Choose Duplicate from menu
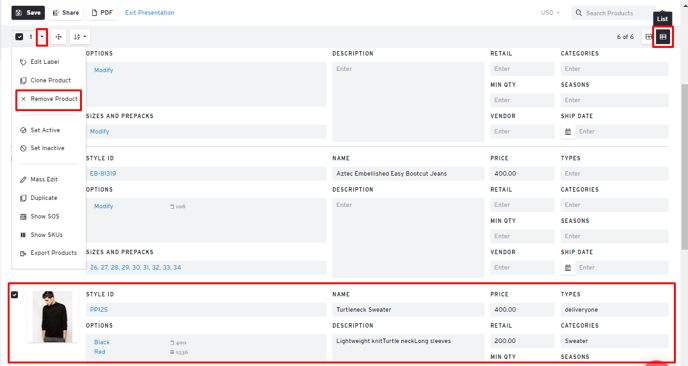The image size is (688, 366). coord(44,198)
